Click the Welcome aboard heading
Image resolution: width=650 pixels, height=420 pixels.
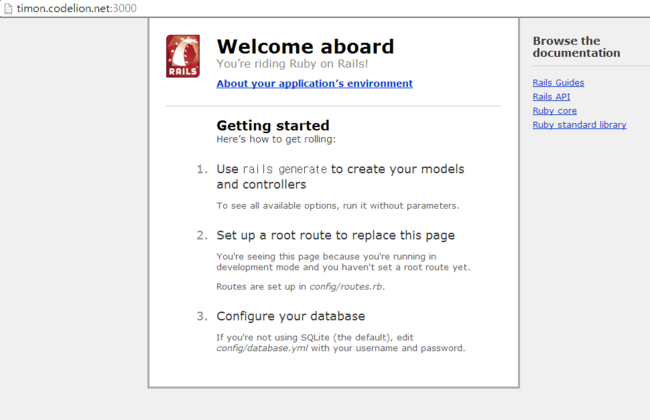305,46
